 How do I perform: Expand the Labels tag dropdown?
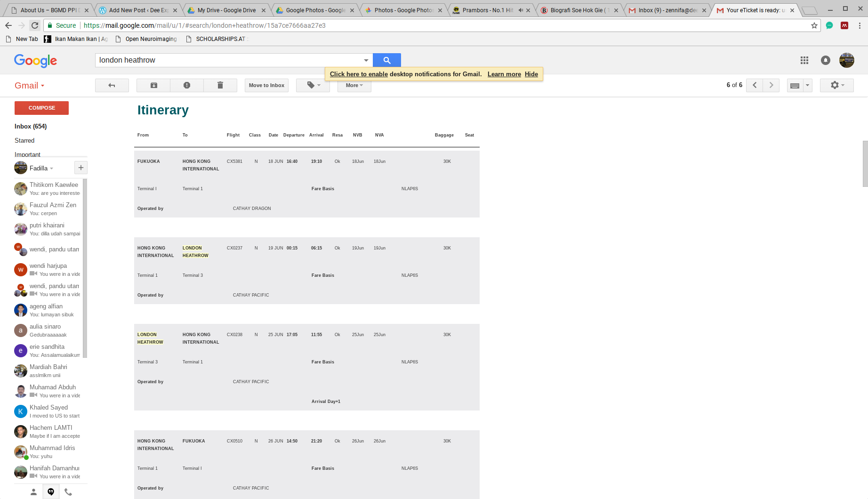pos(313,85)
